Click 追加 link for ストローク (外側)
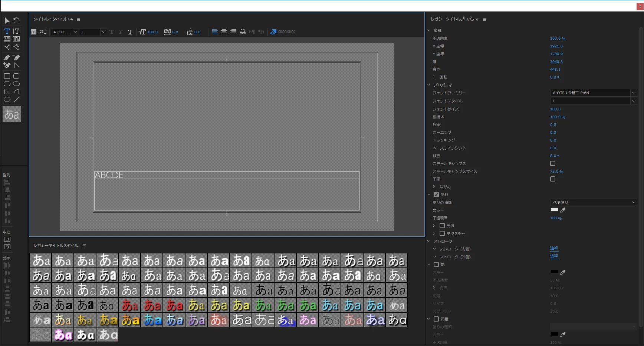 click(x=554, y=256)
